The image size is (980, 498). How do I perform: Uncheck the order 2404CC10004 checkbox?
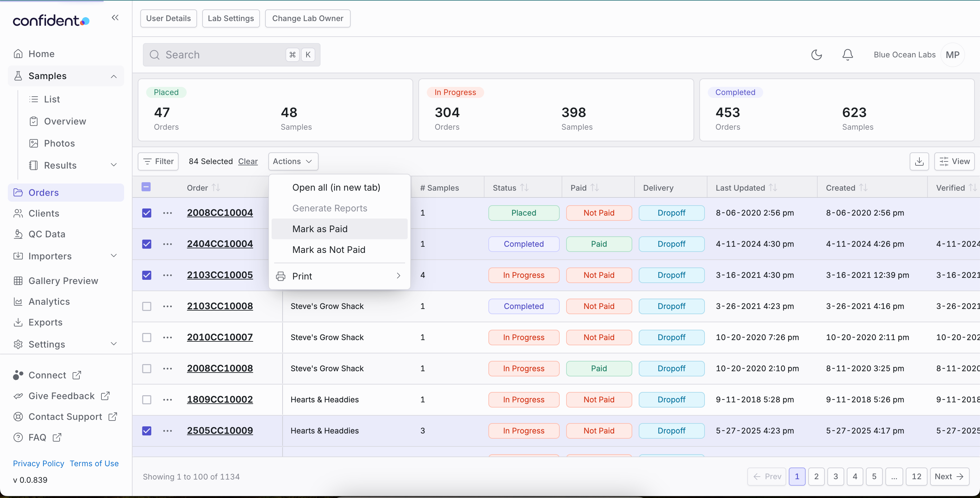tap(146, 244)
